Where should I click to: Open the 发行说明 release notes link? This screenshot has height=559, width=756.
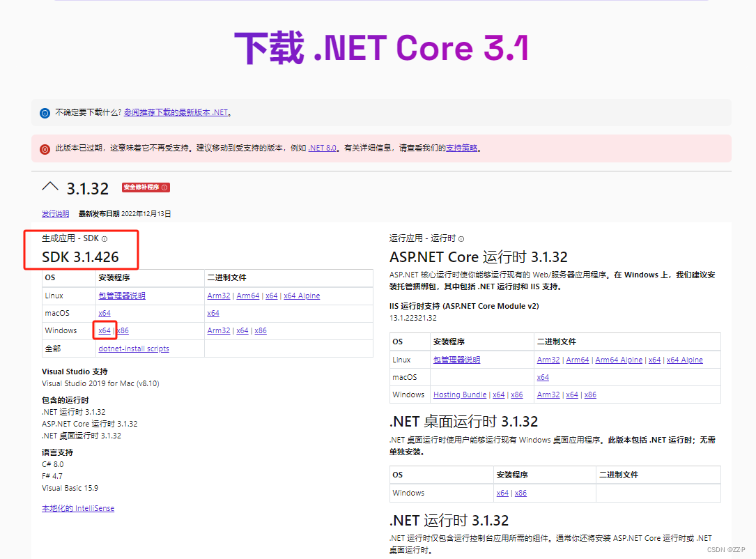[x=56, y=214]
